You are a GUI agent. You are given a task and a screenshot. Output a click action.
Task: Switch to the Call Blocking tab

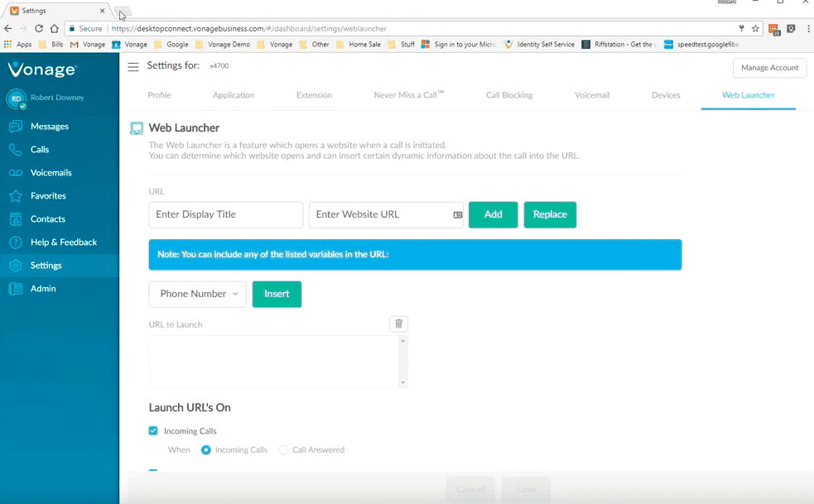pos(509,95)
